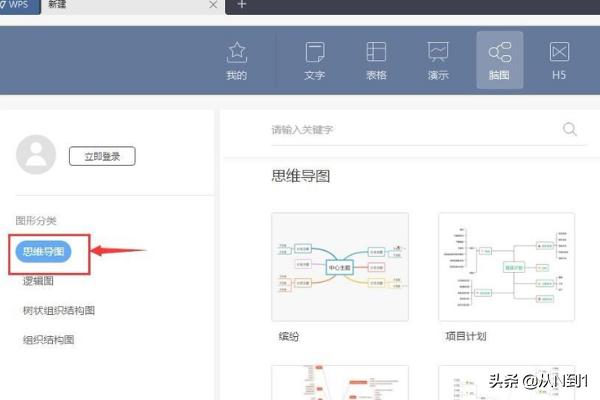Click the 思维导图 section heading
The height and width of the screenshot is (400, 600).
click(301, 176)
